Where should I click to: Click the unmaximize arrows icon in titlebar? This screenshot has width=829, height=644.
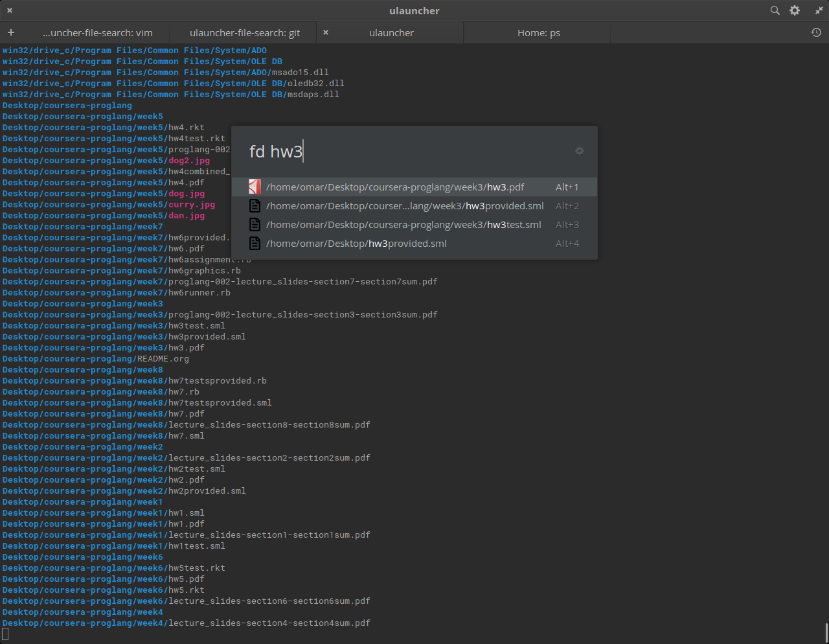[x=819, y=10]
